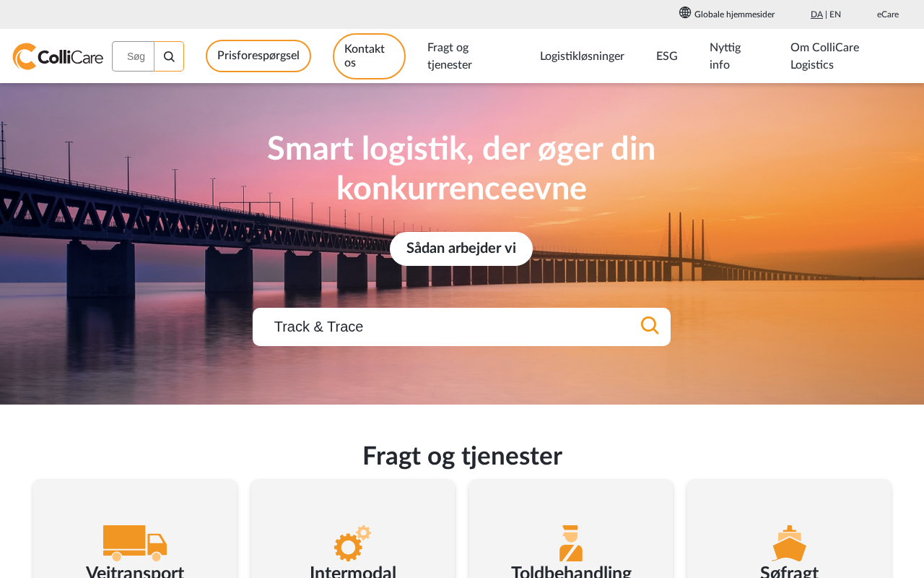924x578 pixels.
Task: Select the customs officer Toldbehandling icon
Action: click(x=571, y=543)
